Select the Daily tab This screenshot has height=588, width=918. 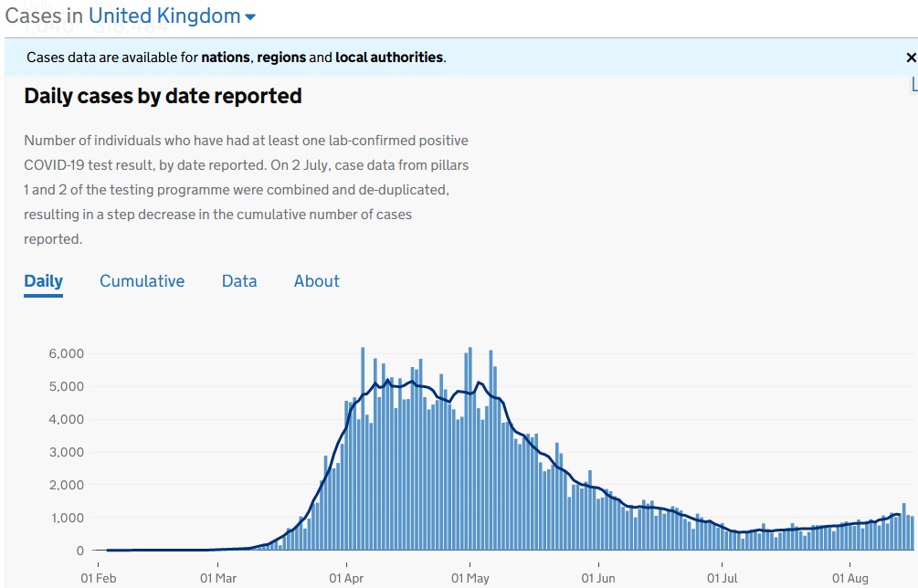click(43, 281)
